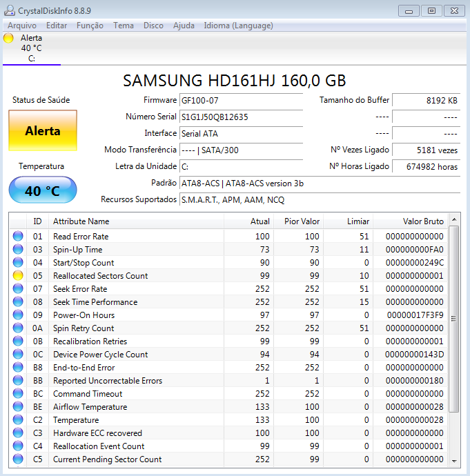Open the Função menu
This screenshot has width=470, height=476.
click(90, 26)
